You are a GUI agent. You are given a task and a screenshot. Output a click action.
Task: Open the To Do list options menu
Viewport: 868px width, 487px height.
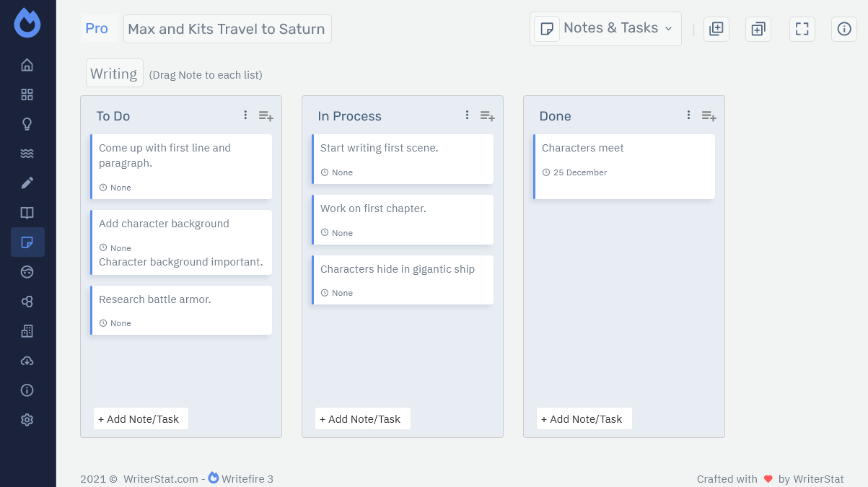click(x=245, y=115)
